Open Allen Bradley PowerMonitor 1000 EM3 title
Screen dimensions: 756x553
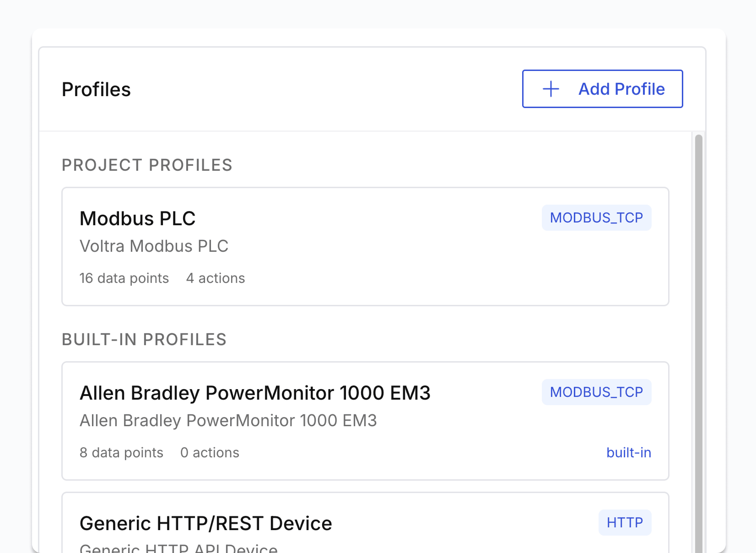coord(255,393)
